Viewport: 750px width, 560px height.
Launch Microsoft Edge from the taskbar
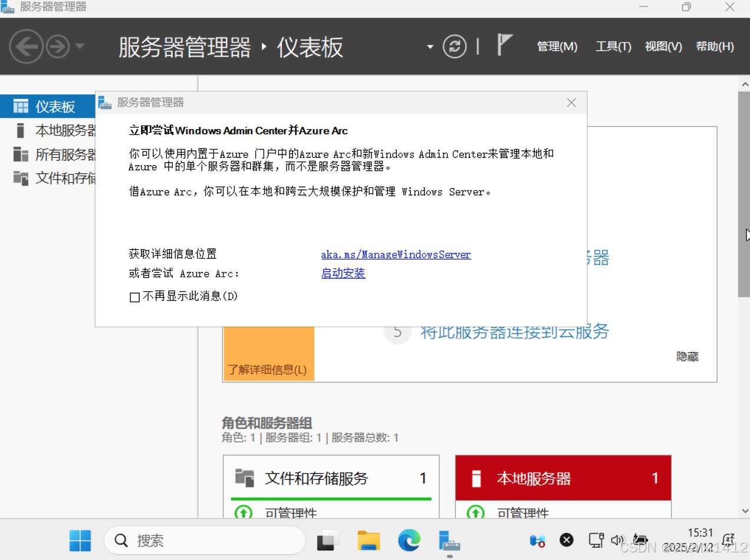pos(409,541)
